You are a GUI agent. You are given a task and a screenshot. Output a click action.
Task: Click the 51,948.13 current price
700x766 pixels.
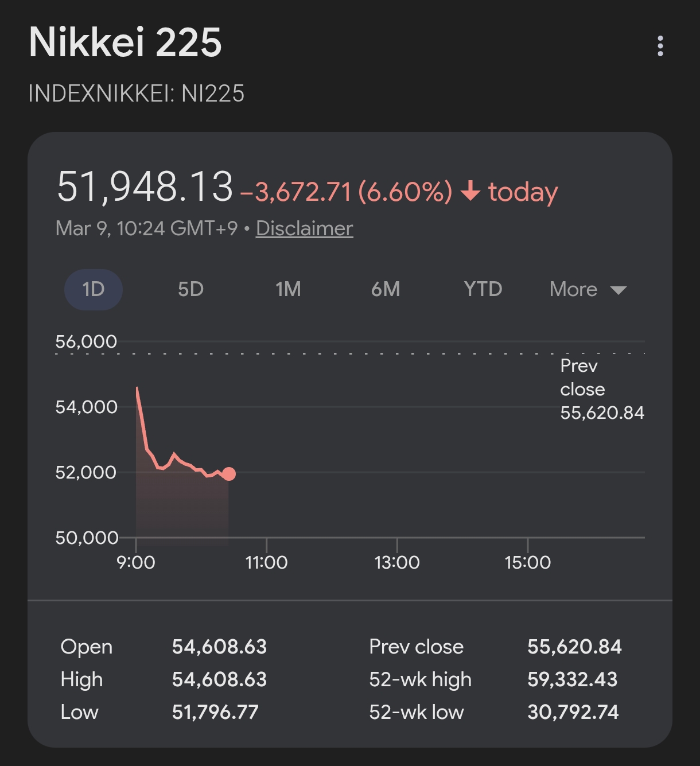[x=145, y=187]
